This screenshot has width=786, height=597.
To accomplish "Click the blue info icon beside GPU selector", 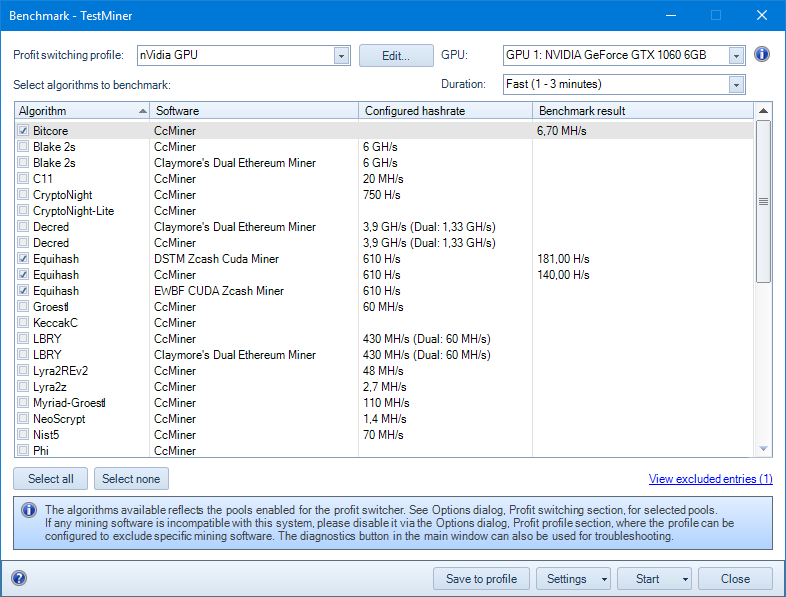I will tap(761, 54).
